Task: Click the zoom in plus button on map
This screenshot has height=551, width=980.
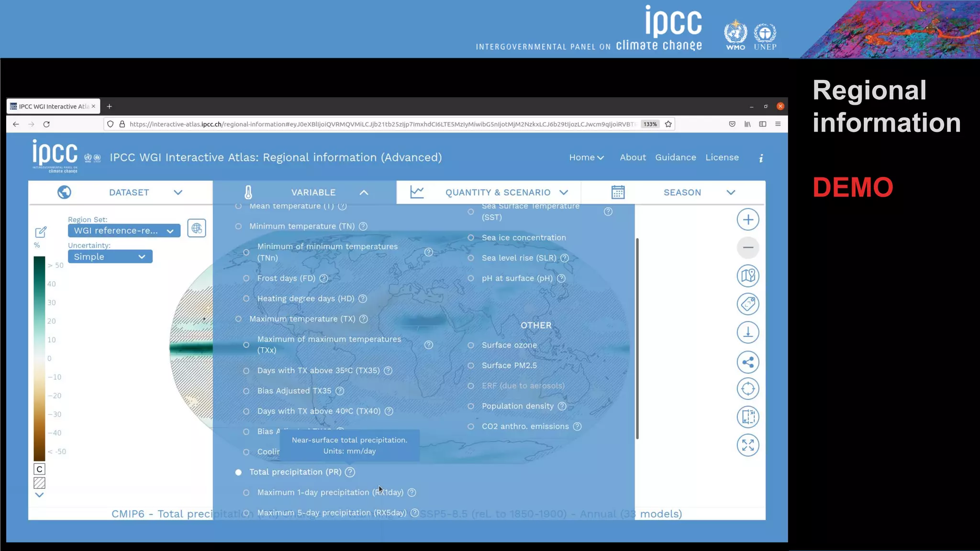Action: pyautogui.click(x=748, y=220)
